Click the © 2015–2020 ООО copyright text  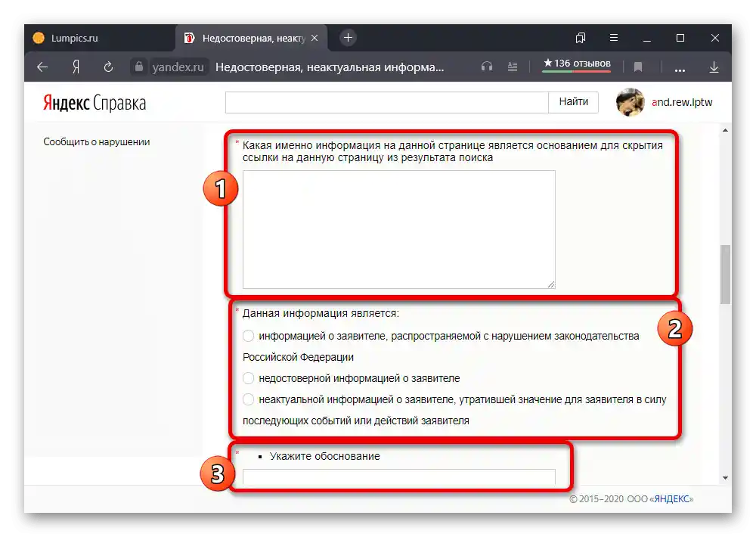(609, 499)
